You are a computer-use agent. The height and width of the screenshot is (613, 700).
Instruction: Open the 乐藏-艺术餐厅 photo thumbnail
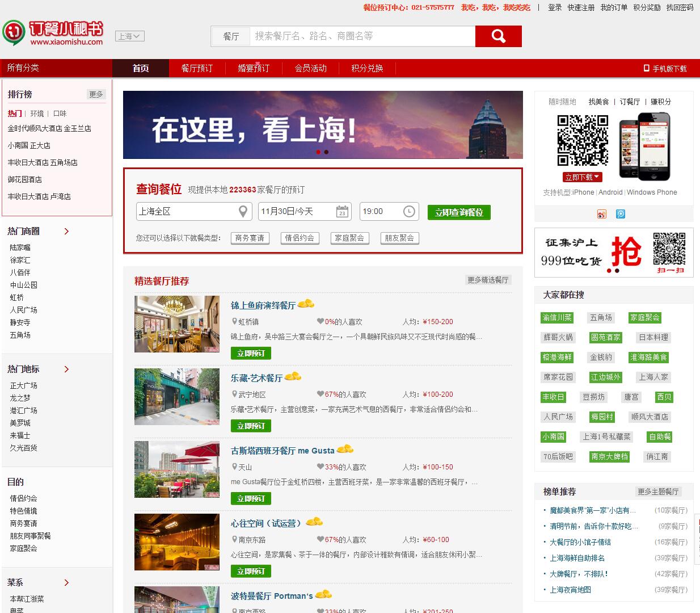(177, 397)
